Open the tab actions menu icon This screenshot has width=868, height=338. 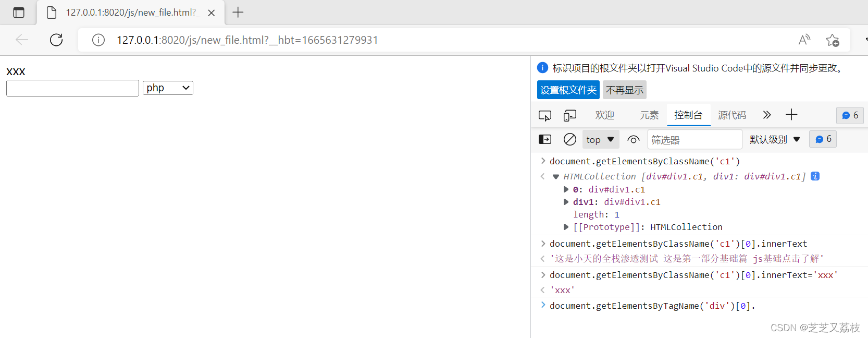coord(19,13)
